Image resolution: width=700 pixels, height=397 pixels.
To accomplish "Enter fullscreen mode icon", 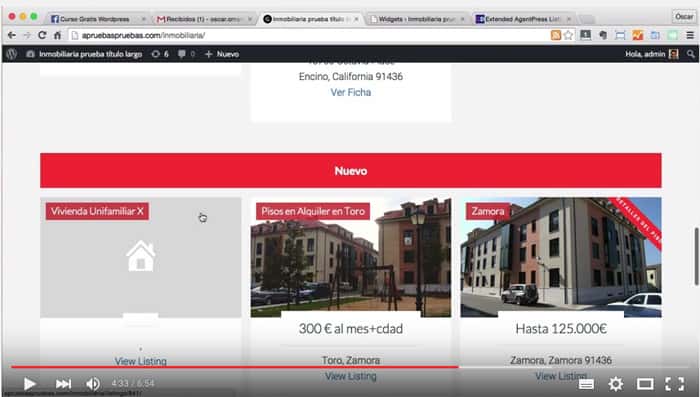I will (675, 384).
